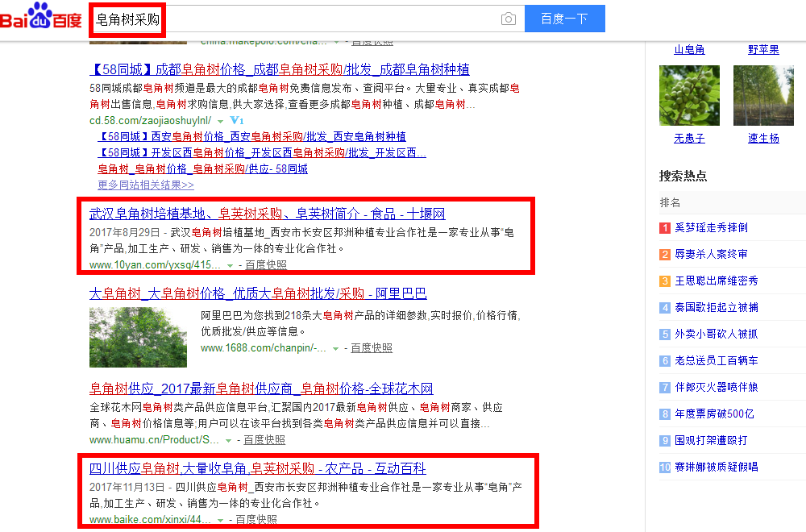The width and height of the screenshot is (806, 532).
Task: Click the 无患子 fruit thumbnail
Action: [689, 96]
